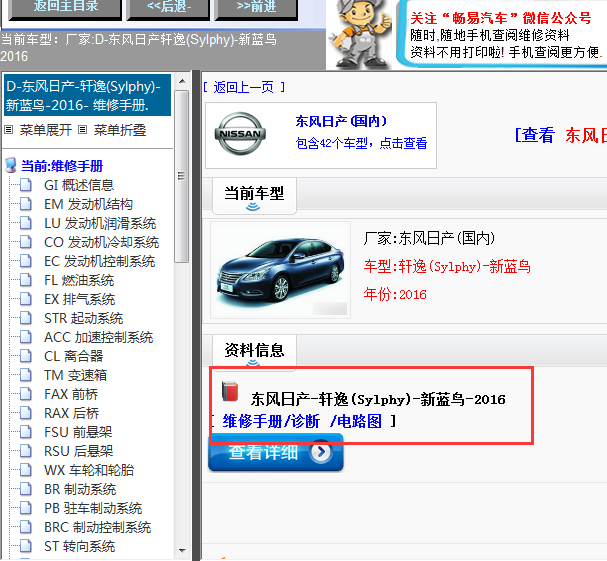Click document icon for CL 离合器

point(26,355)
